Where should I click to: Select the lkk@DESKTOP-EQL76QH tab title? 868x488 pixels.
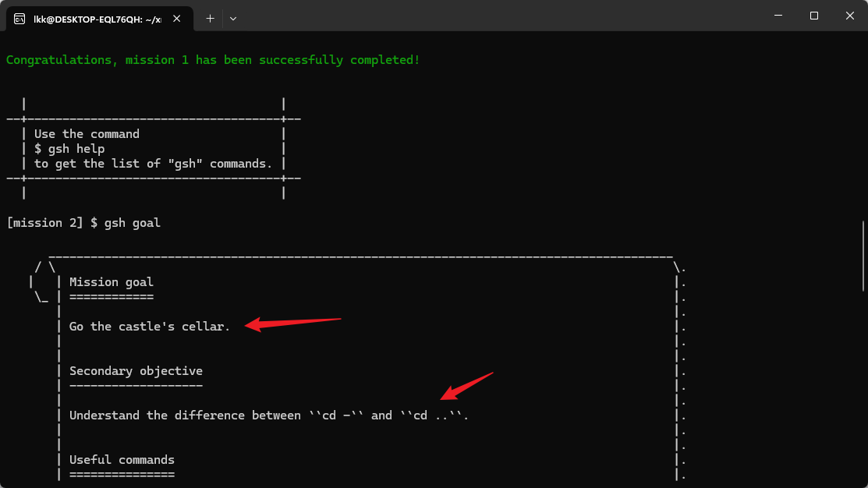point(97,18)
